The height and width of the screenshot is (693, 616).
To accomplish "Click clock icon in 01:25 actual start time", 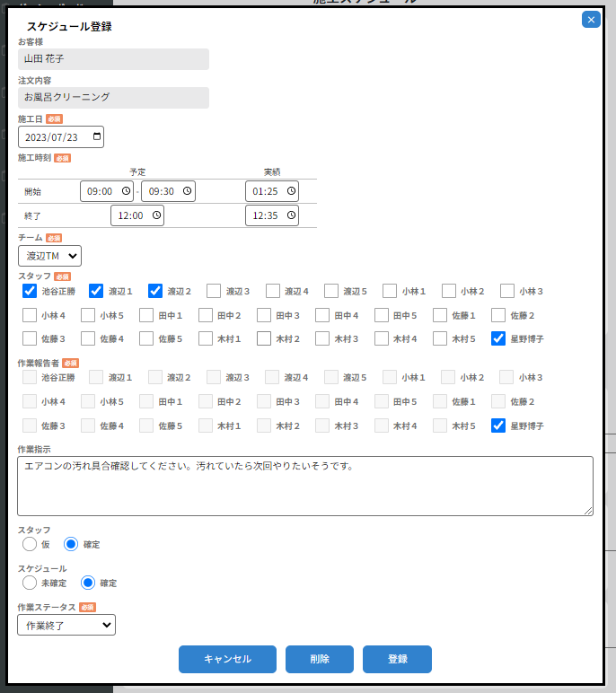I will (291, 191).
